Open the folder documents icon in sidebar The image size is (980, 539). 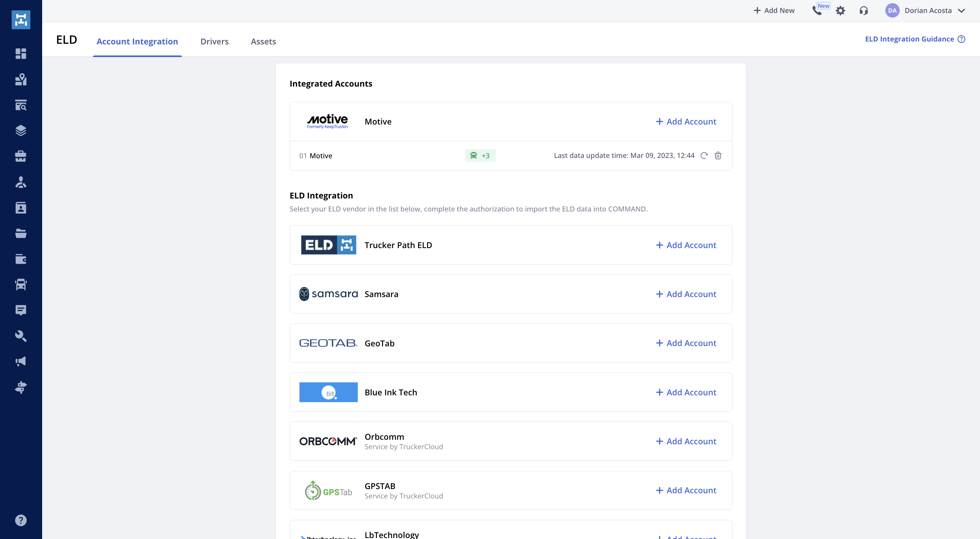click(x=21, y=233)
